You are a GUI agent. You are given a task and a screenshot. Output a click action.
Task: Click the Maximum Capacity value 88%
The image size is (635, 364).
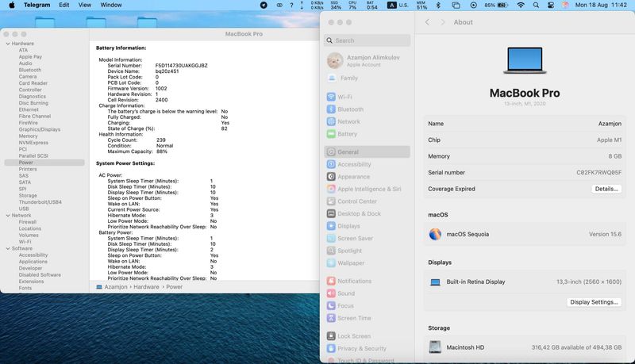[162, 151]
